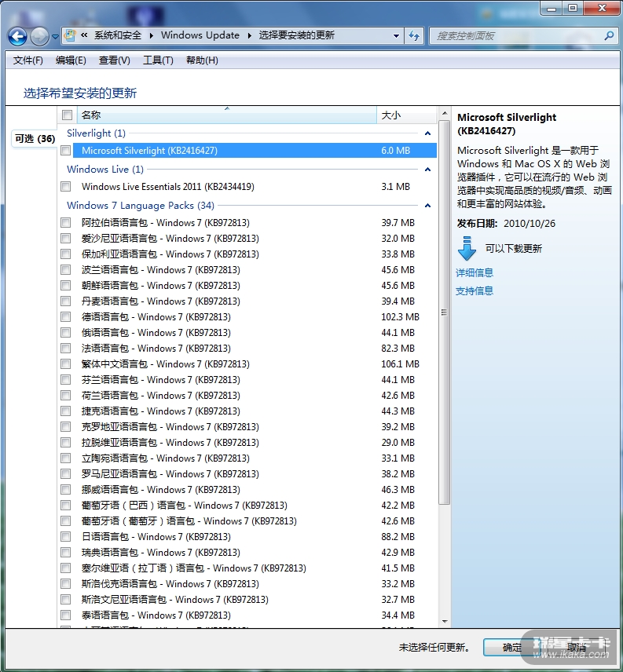Click the Forward navigation arrow
Screen dimensions: 623x672
[x=39, y=36]
